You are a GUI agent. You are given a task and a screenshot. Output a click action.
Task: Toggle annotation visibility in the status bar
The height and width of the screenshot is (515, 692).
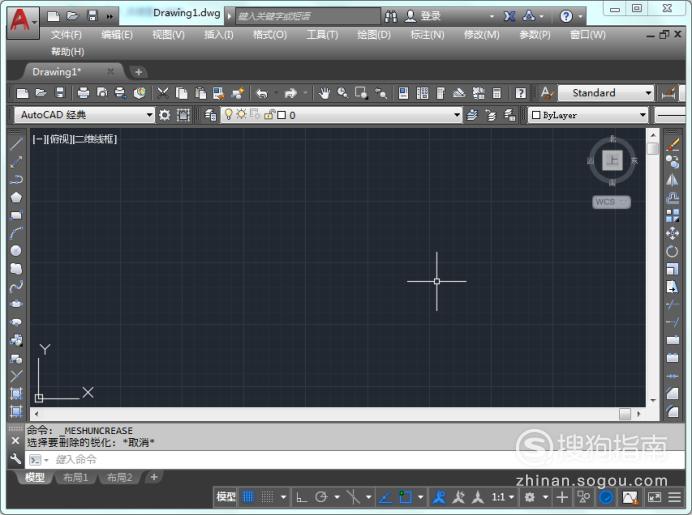439,497
